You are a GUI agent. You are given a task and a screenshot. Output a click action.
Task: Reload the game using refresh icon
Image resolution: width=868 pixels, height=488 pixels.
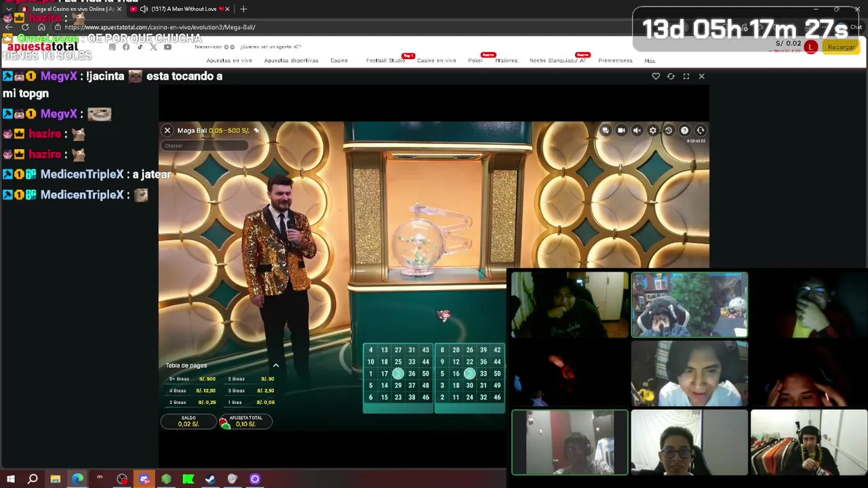click(x=671, y=77)
